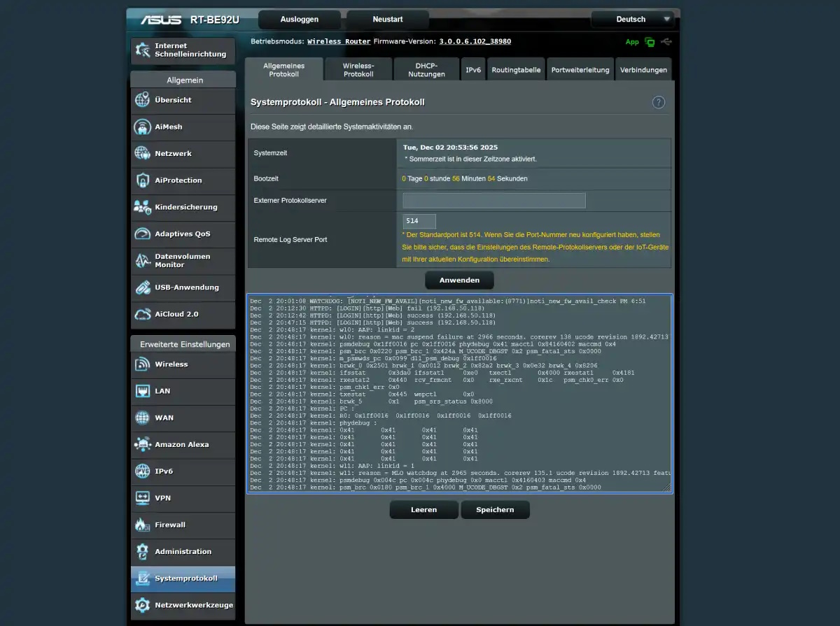Click the Firewall flame icon

(x=143, y=525)
